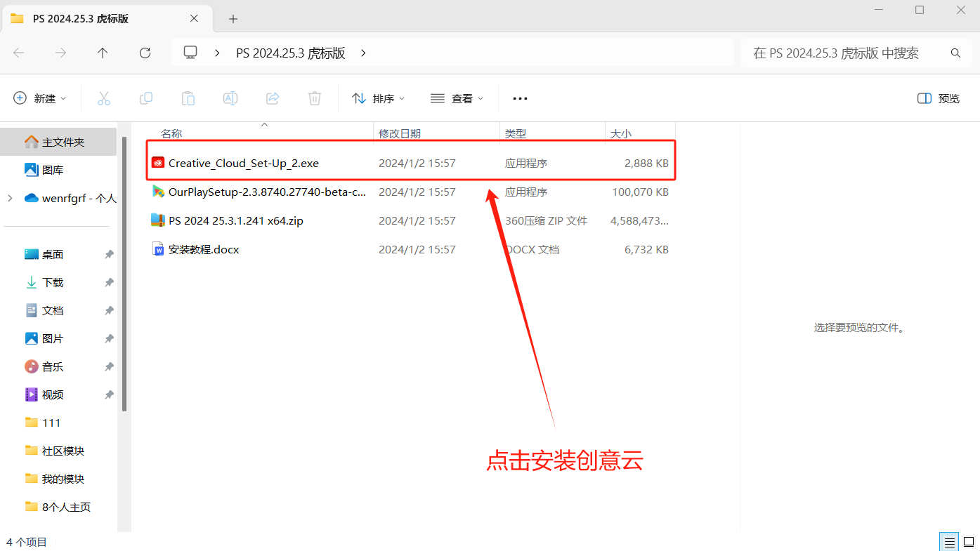Click the Paste clipboard icon
This screenshot has width=980, height=551.
click(188, 98)
